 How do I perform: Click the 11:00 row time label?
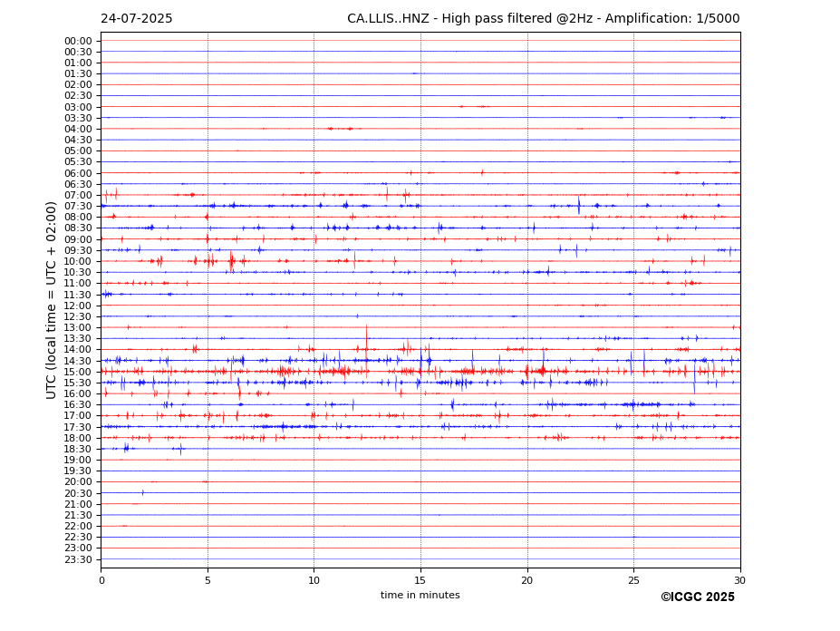(78, 284)
